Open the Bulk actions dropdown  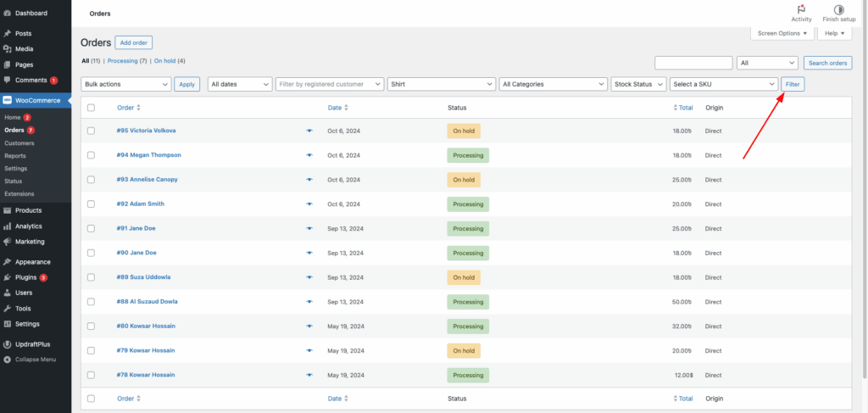coord(126,84)
